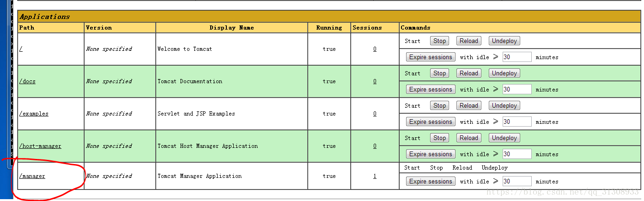This screenshot has width=644, height=201.
Task: Open the /host-manager path link
Action: coord(40,146)
